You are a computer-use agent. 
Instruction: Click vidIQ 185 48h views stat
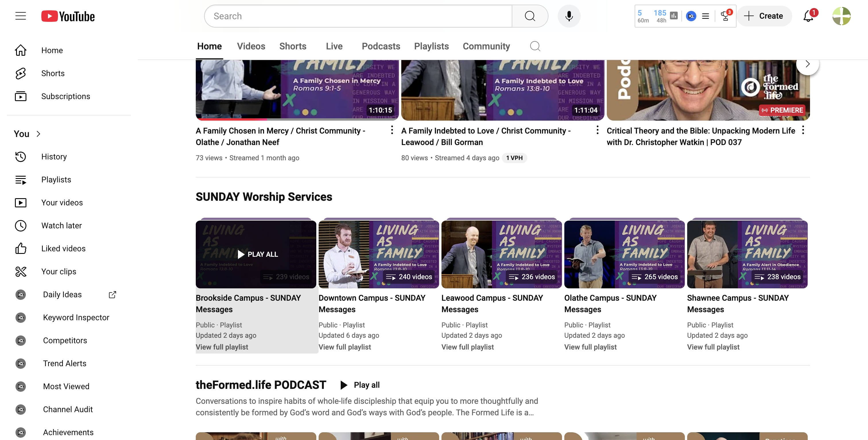click(660, 16)
